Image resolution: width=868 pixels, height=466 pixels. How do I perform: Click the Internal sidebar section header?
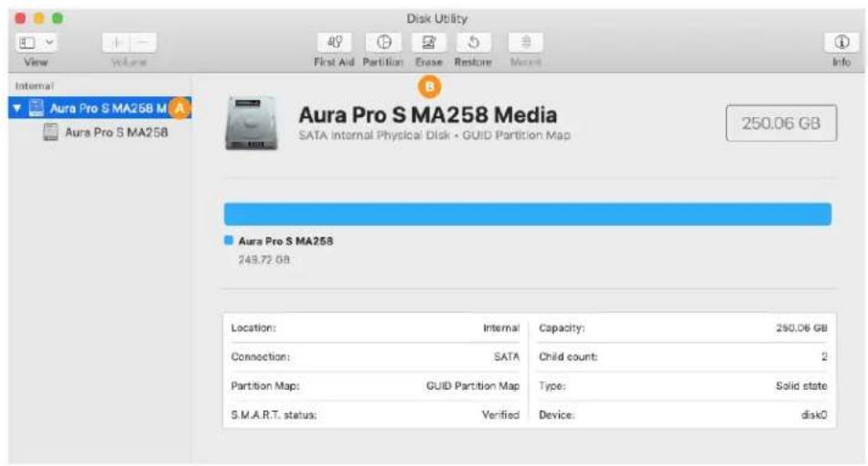(35, 86)
